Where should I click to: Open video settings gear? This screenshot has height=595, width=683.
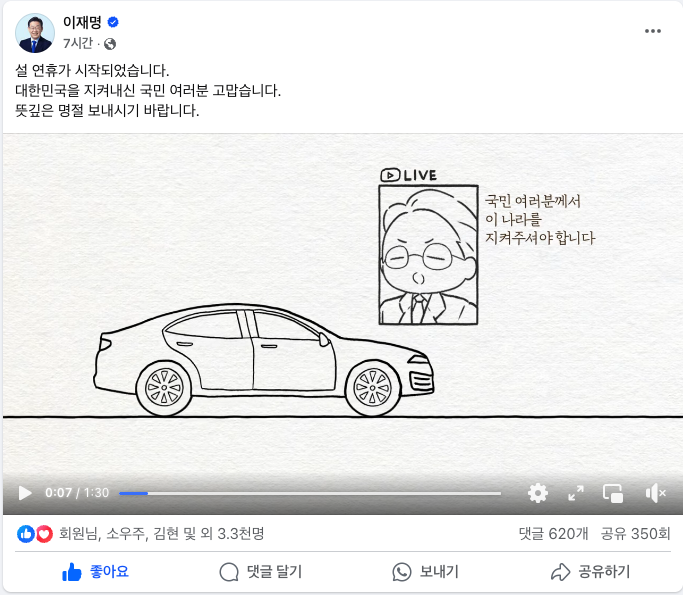[x=538, y=493]
